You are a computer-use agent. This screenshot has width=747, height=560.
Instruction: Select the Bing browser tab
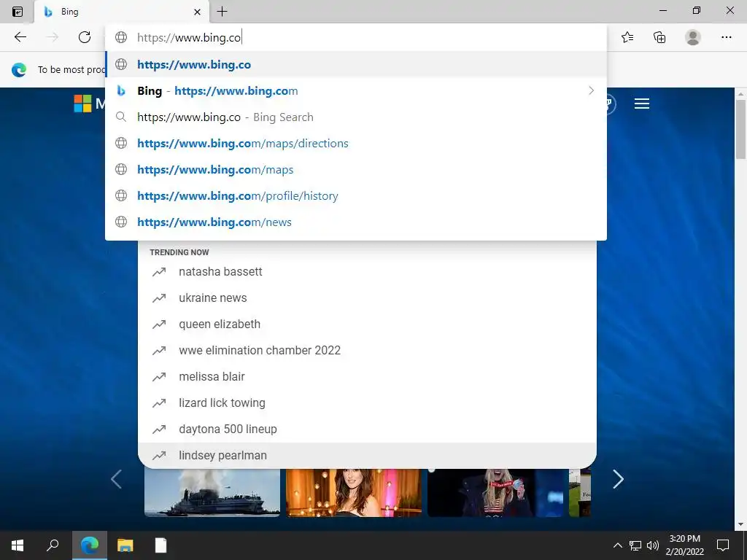122,12
